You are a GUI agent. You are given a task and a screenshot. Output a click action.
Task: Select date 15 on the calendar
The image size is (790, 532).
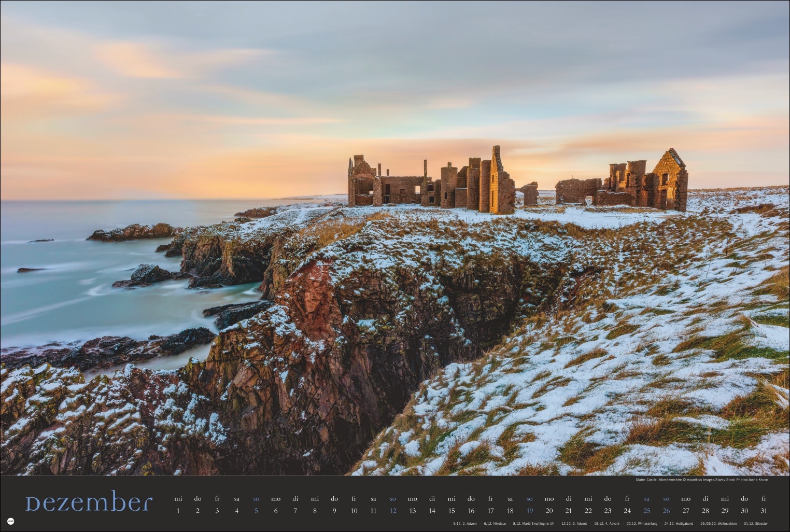pyautogui.click(x=452, y=511)
